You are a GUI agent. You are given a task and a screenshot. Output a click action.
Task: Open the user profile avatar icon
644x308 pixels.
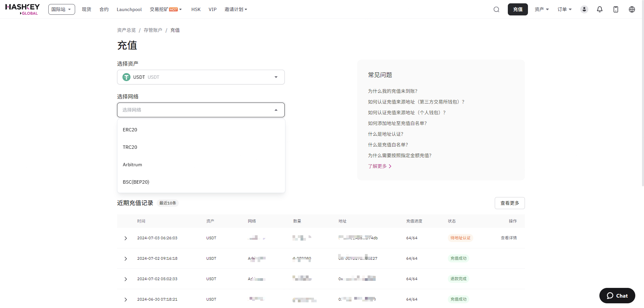point(584,9)
